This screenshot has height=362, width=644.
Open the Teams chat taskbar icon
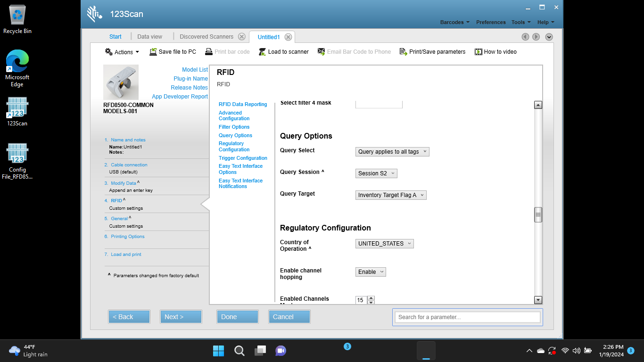tap(281, 351)
